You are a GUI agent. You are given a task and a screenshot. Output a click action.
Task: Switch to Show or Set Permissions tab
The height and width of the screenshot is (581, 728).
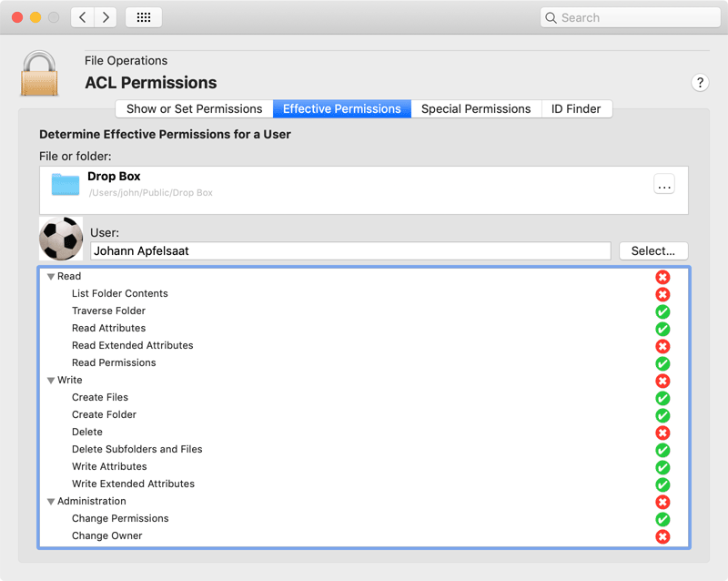(x=194, y=108)
